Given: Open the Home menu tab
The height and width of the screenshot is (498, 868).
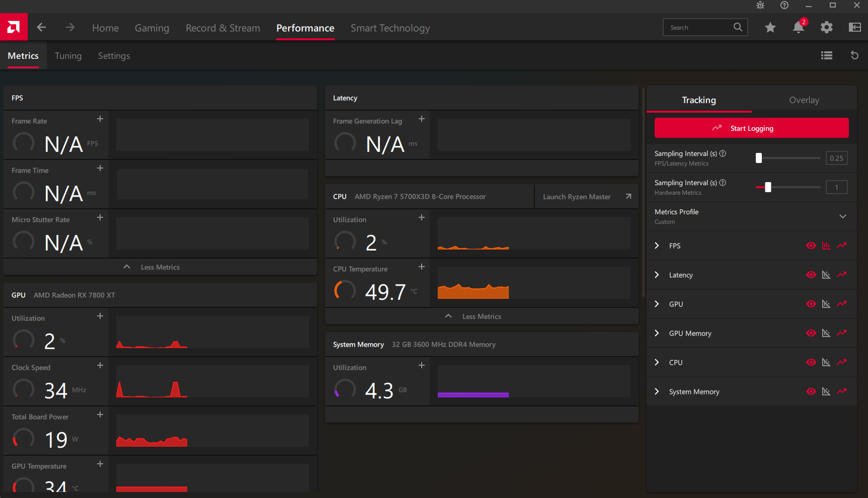Looking at the screenshot, I should point(106,28).
